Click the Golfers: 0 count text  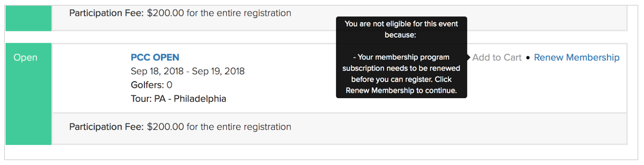[151, 85]
